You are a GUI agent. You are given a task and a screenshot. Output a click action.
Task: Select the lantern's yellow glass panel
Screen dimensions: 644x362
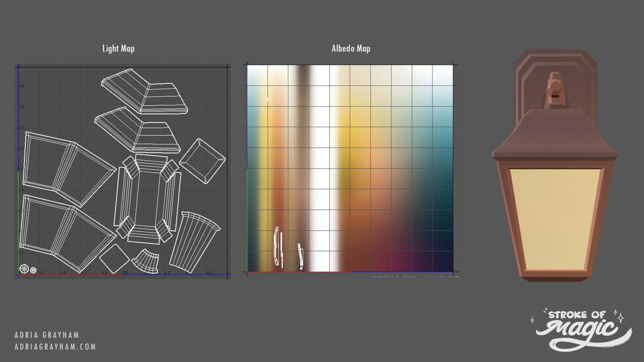pos(555,219)
